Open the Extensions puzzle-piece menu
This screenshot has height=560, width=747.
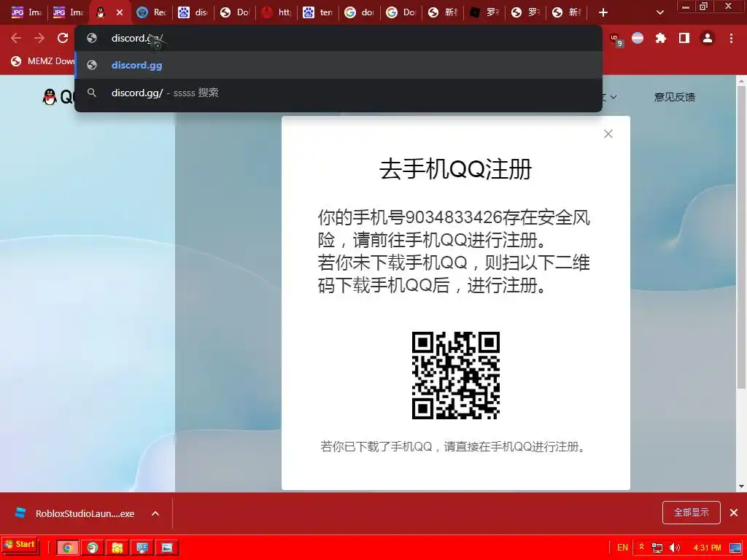660,38
